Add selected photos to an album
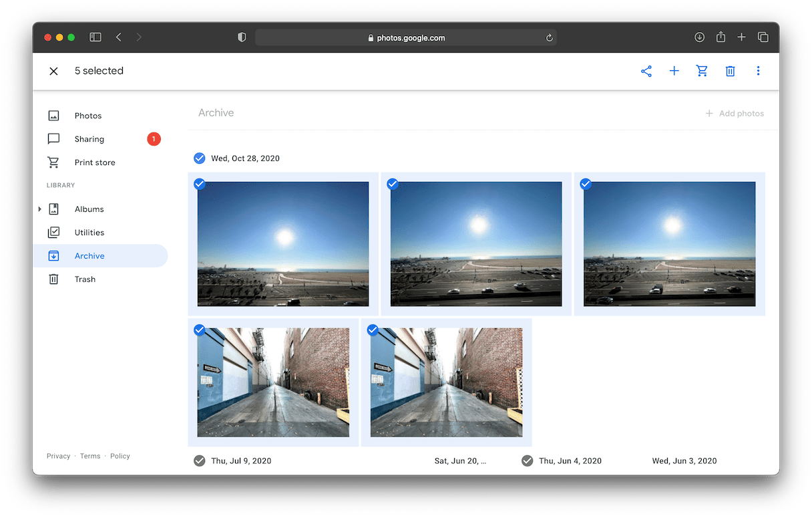 coord(674,71)
